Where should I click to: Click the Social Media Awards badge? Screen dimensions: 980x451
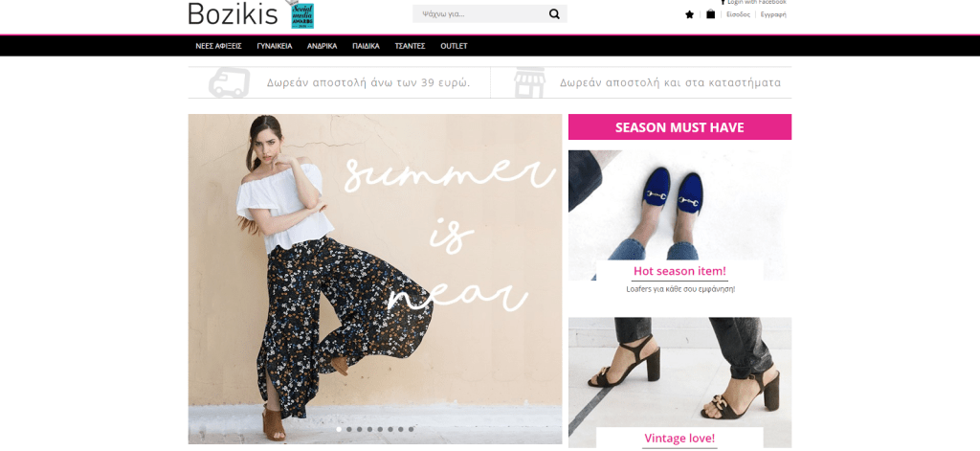coord(301,13)
